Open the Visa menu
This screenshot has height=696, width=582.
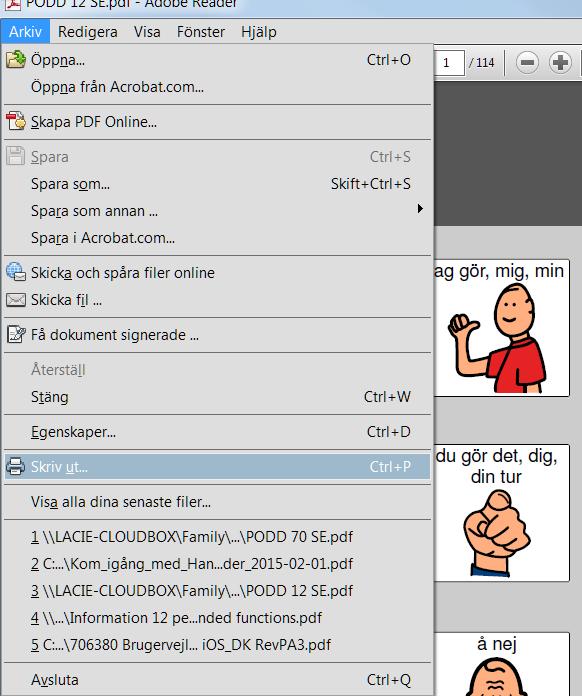[147, 32]
